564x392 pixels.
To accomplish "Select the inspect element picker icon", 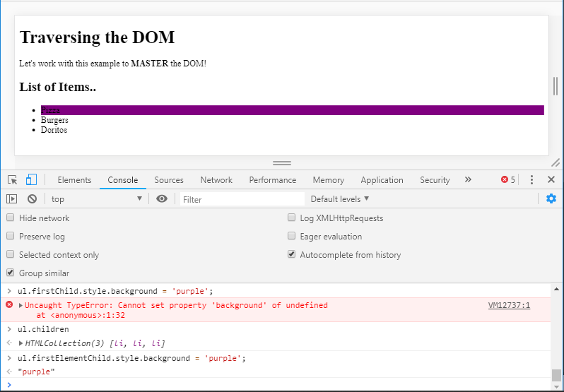I will pos(13,179).
